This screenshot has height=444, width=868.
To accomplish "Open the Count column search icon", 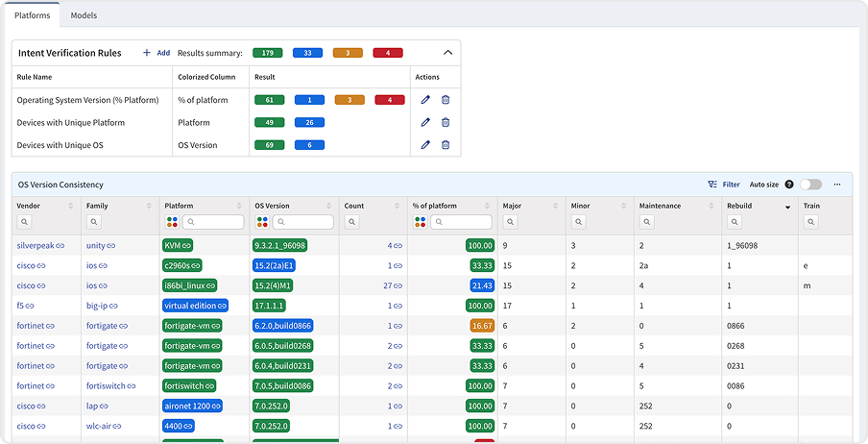I will point(352,222).
